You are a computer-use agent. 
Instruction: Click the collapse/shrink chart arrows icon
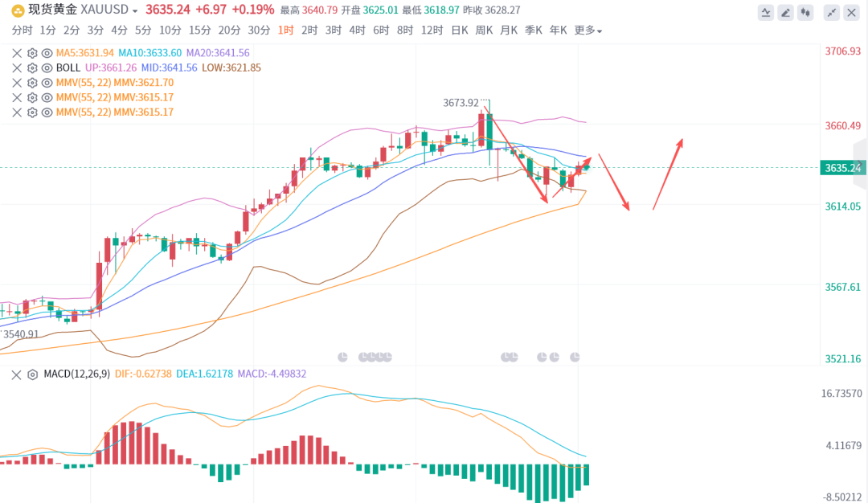(832, 12)
